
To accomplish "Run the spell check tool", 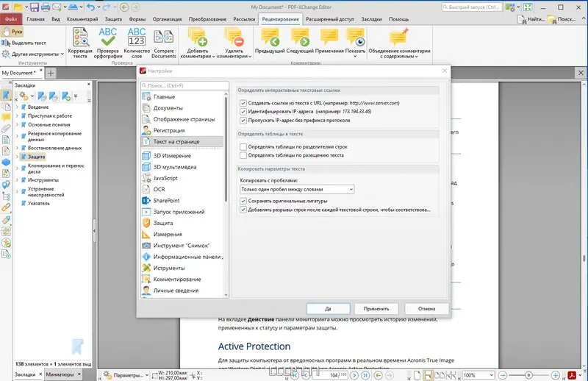I will click(108, 43).
